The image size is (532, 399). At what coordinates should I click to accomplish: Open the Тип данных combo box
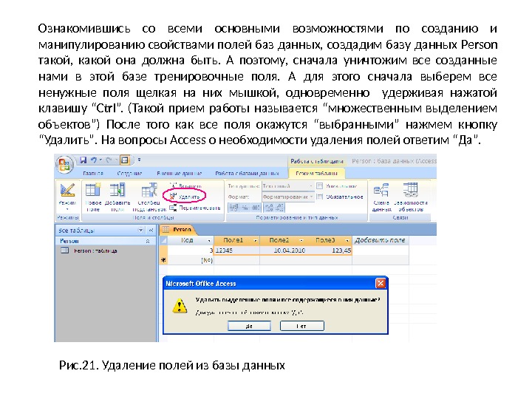tap(287, 186)
